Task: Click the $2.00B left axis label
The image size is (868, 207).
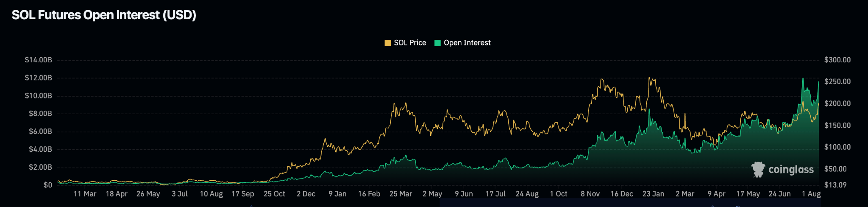Action: coord(40,167)
